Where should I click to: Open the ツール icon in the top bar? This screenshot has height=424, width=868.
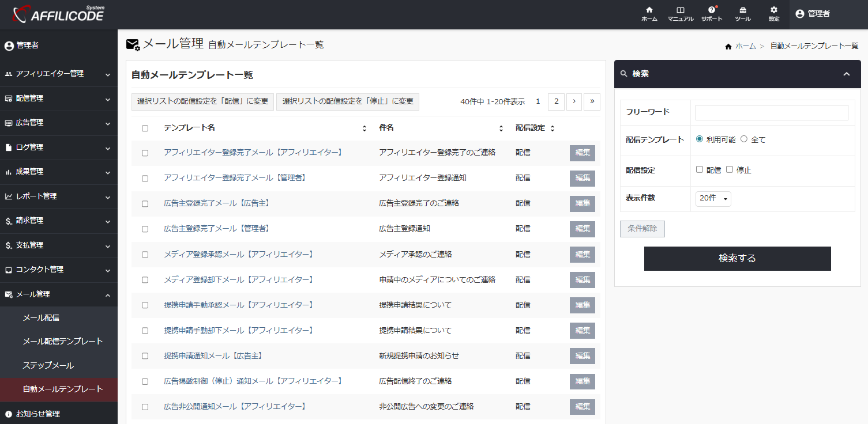pyautogui.click(x=742, y=14)
